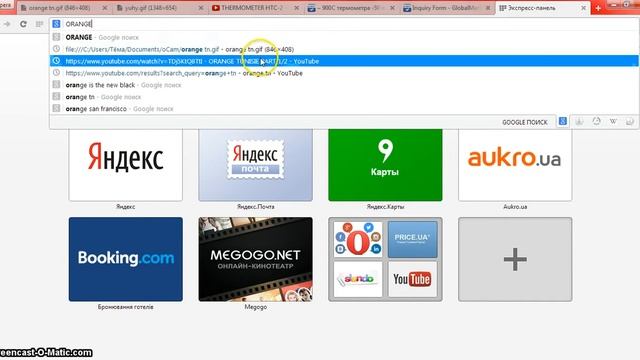Open the Speed Dial grid icon in toolbar
This screenshot has width=640, height=360.
[39, 24]
